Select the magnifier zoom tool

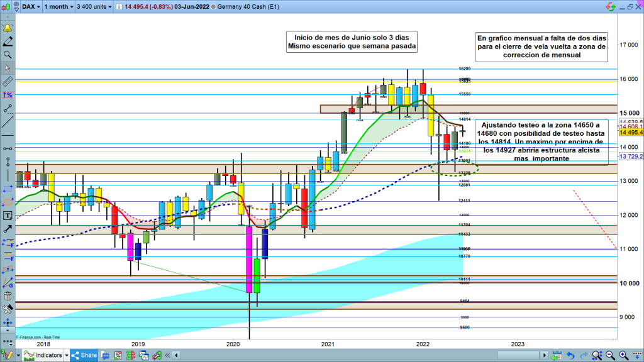[x=8, y=55]
